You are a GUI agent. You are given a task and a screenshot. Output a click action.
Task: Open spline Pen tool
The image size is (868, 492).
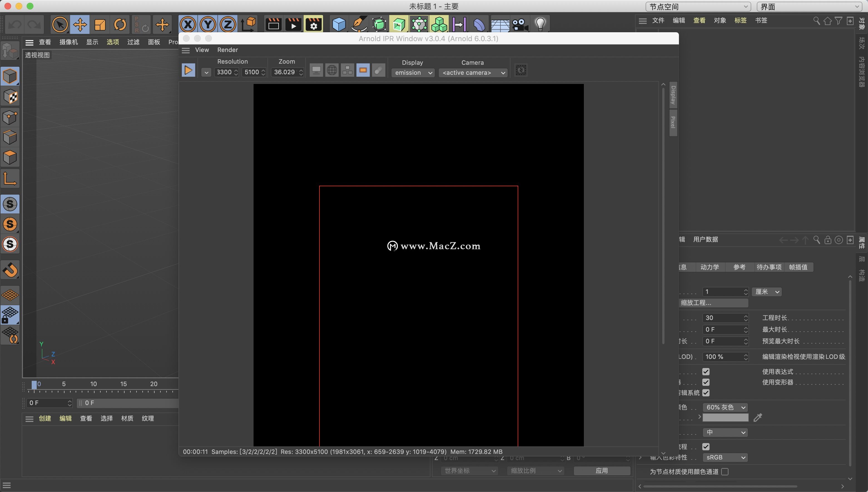pyautogui.click(x=359, y=24)
